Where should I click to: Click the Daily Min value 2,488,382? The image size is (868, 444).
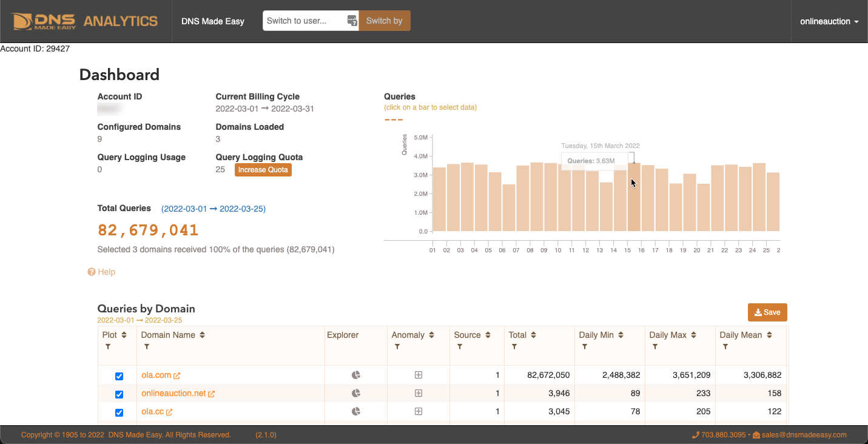[x=621, y=375]
